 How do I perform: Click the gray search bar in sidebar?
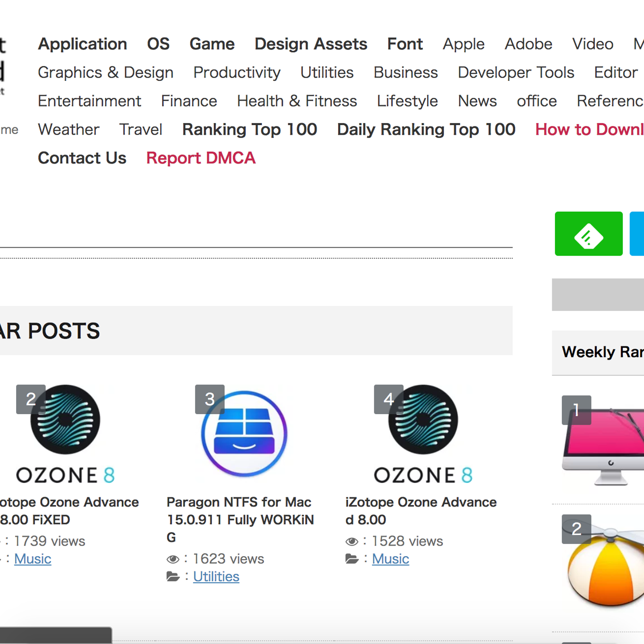(598, 295)
